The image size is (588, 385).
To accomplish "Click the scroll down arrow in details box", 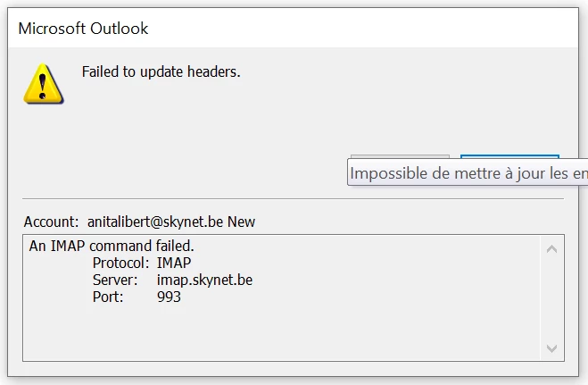I will coord(551,347).
